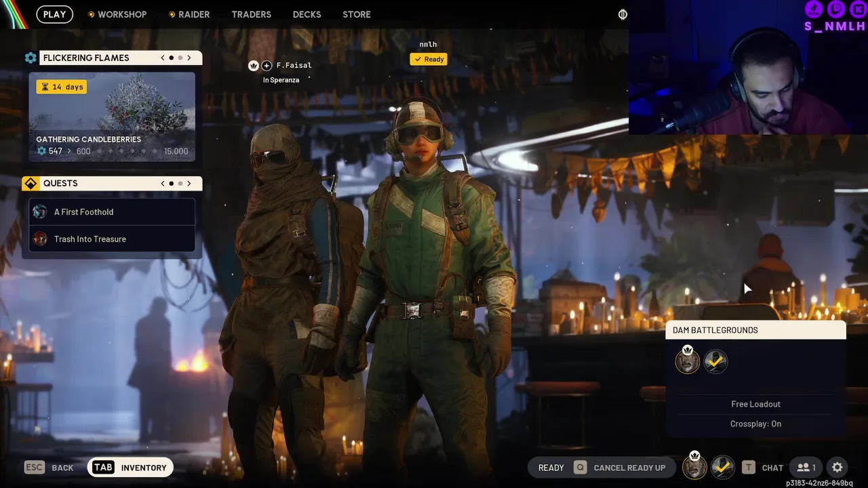
Task: Click second page dot in Quests header
Action: (x=180, y=184)
